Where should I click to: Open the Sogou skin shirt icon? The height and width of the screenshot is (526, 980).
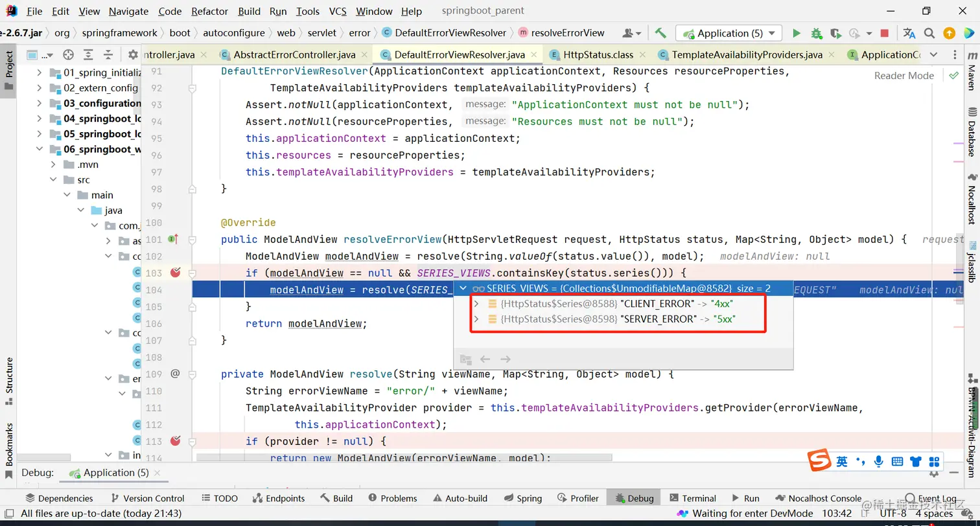pyautogui.click(x=915, y=461)
